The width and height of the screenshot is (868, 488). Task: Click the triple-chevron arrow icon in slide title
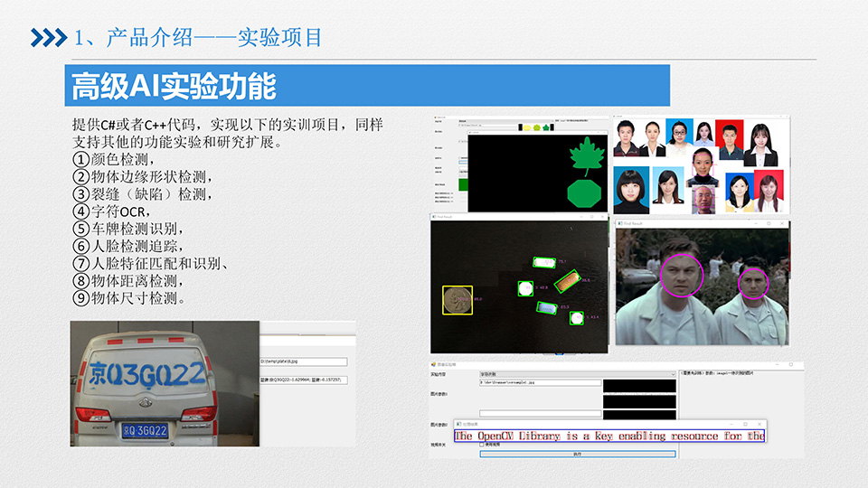pos(49,37)
